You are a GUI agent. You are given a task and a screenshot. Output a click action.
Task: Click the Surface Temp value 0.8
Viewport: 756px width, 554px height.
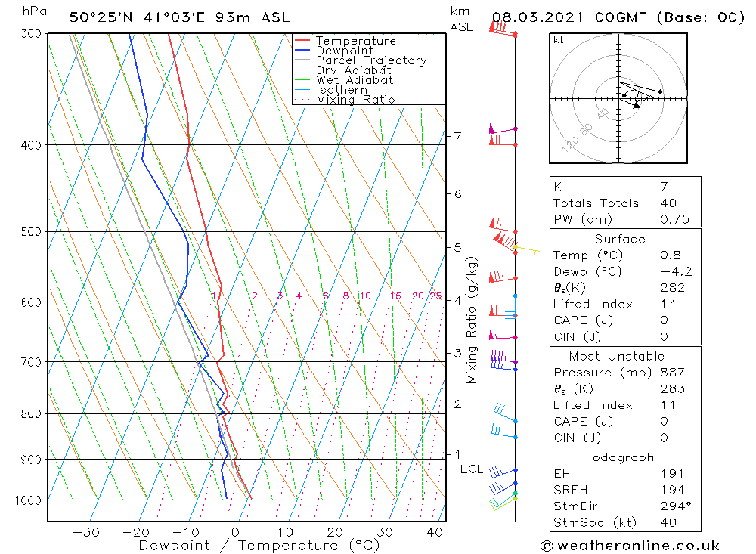[671, 255]
